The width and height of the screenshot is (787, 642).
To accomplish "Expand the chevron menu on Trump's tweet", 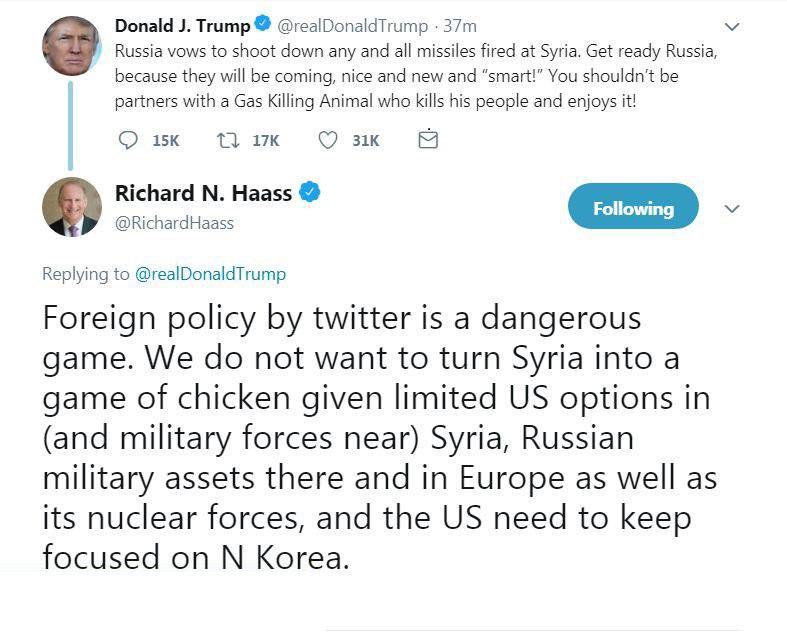I will [732, 27].
